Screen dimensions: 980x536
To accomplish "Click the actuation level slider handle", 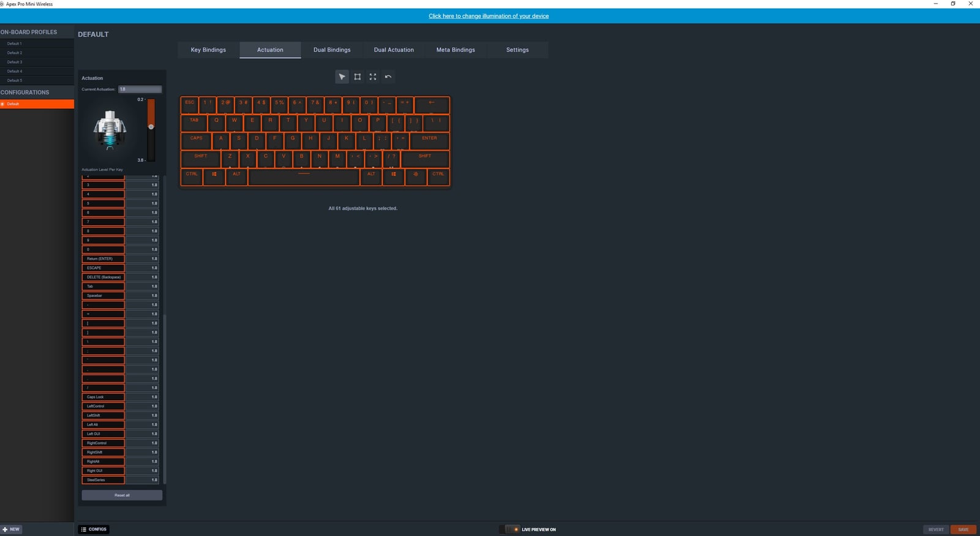I will click(151, 127).
